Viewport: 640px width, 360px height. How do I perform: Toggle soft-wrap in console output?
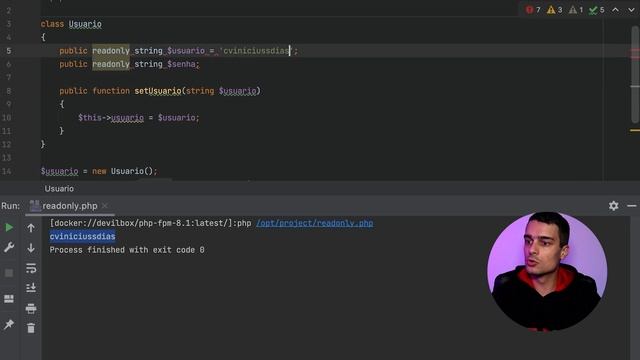click(31, 268)
